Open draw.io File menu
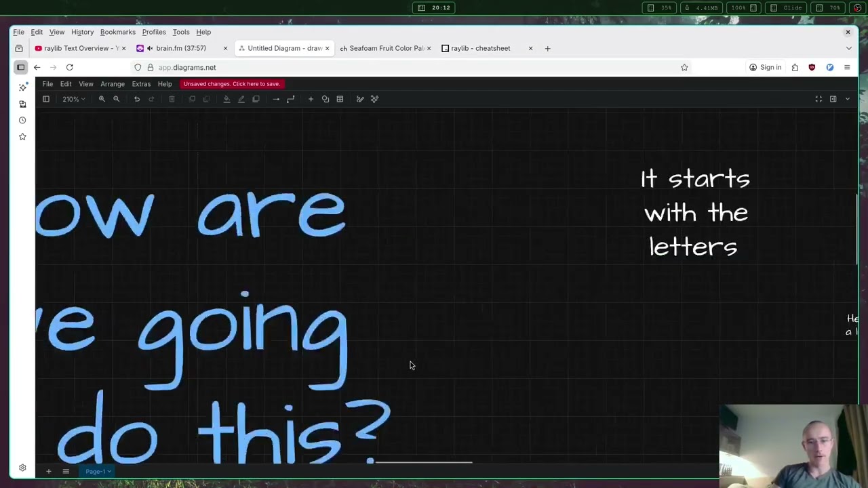 47,84
